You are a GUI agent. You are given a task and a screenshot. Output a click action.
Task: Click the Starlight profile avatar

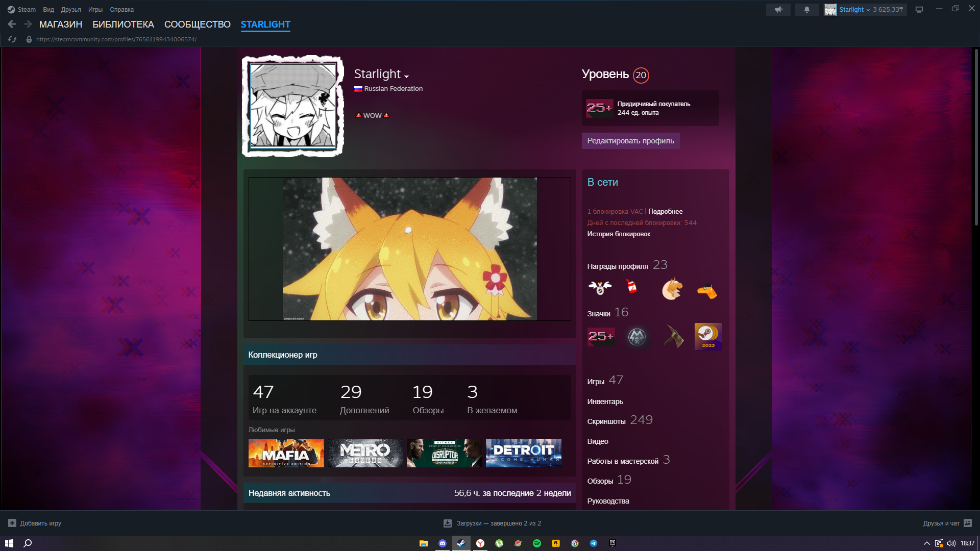[x=293, y=106]
